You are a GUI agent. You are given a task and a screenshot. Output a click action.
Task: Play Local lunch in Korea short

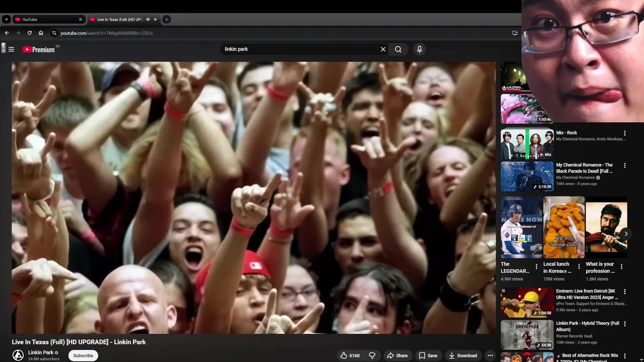(564, 227)
